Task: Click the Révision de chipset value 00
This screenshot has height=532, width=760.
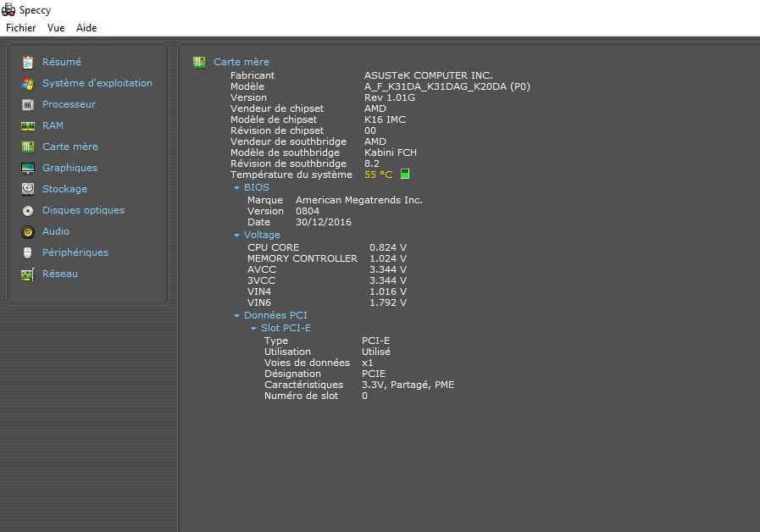Action: coord(370,130)
